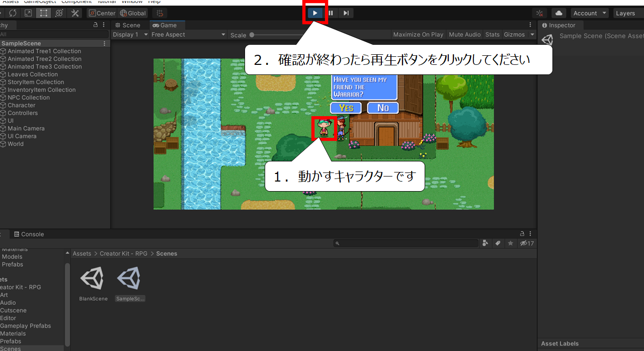Open the custom editor tools icon
Viewport: 644px width, 351px height.
point(75,13)
